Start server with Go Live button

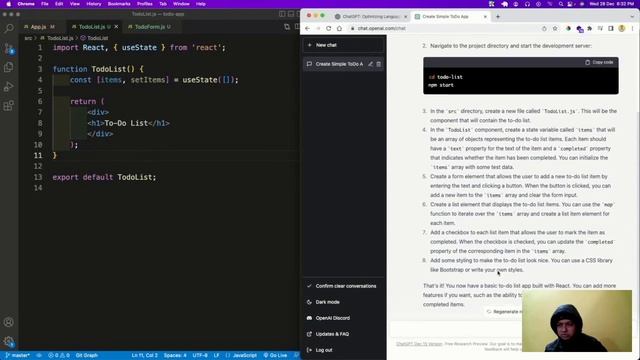276,356
